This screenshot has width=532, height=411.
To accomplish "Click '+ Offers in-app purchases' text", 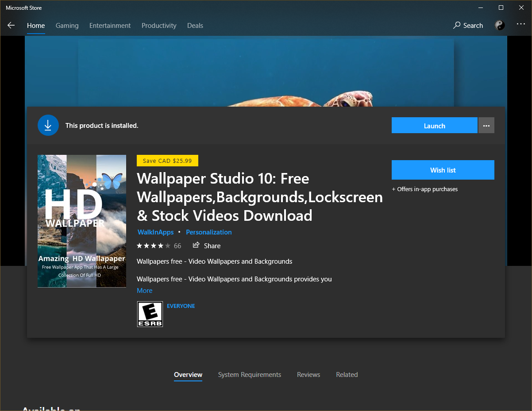I will [425, 189].
